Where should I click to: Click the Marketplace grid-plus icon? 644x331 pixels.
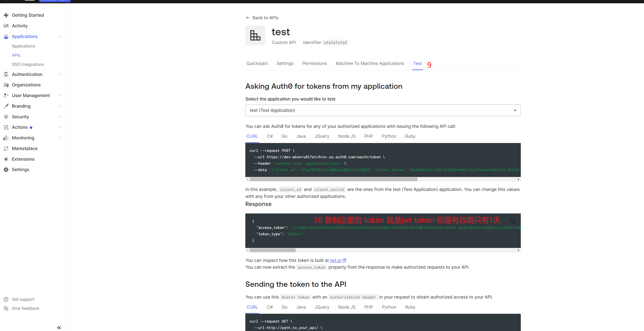pos(6,149)
